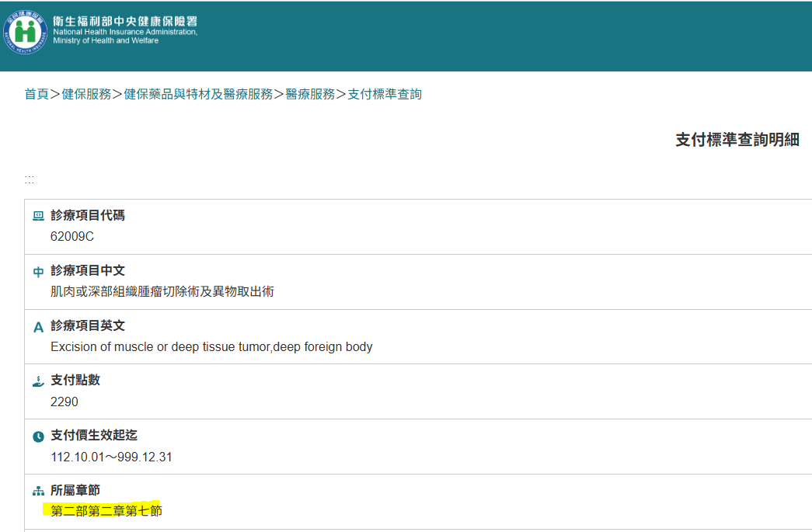812x532 pixels.
Task: Click the highlighted 第二部第二章第七節 text
Action: (x=106, y=511)
